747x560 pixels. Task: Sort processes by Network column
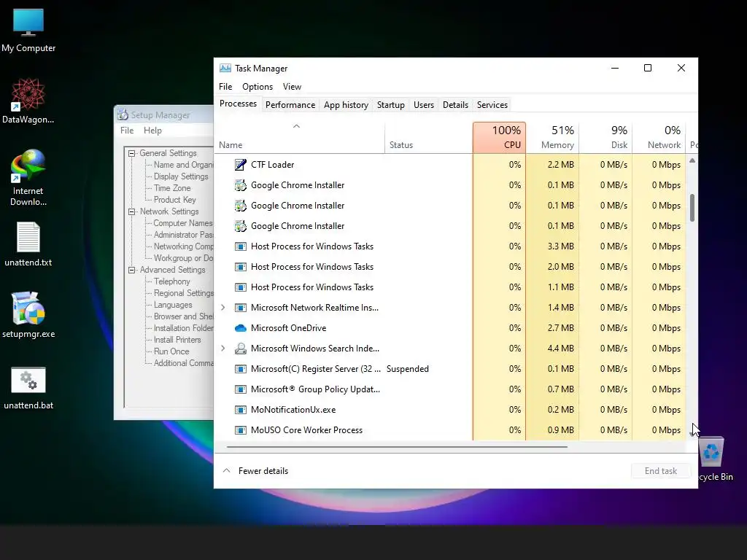(x=659, y=138)
